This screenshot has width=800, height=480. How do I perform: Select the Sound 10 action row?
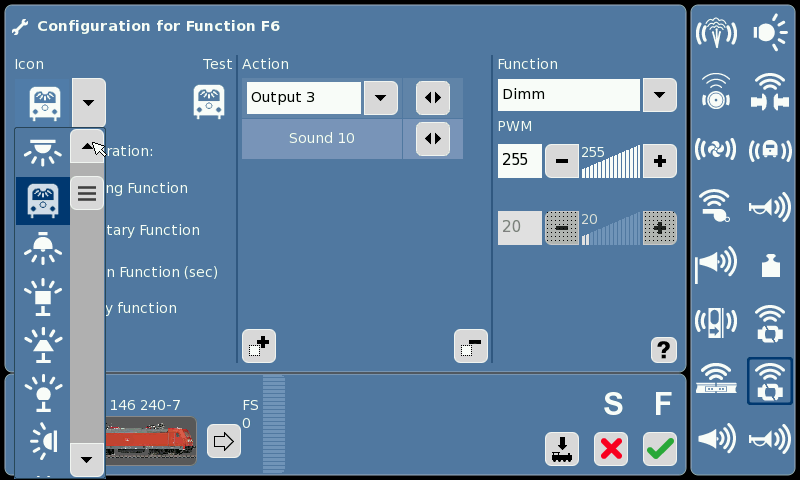click(322, 138)
